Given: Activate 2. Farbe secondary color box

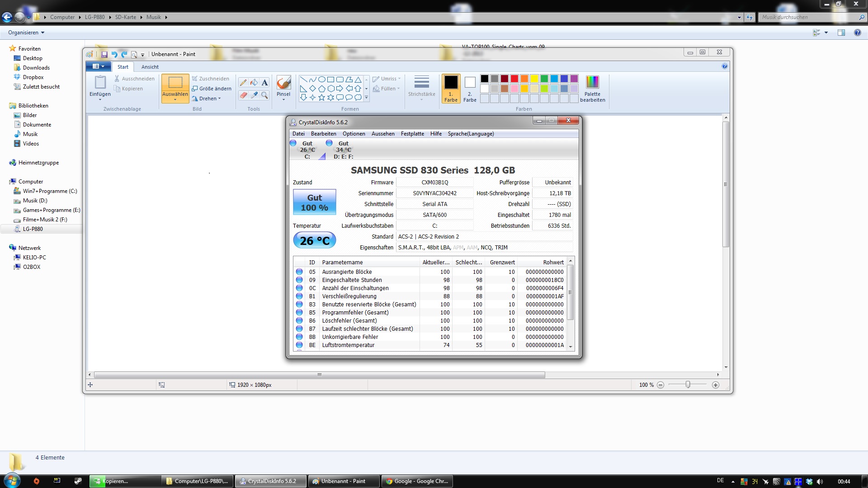Looking at the screenshot, I should coord(470,89).
